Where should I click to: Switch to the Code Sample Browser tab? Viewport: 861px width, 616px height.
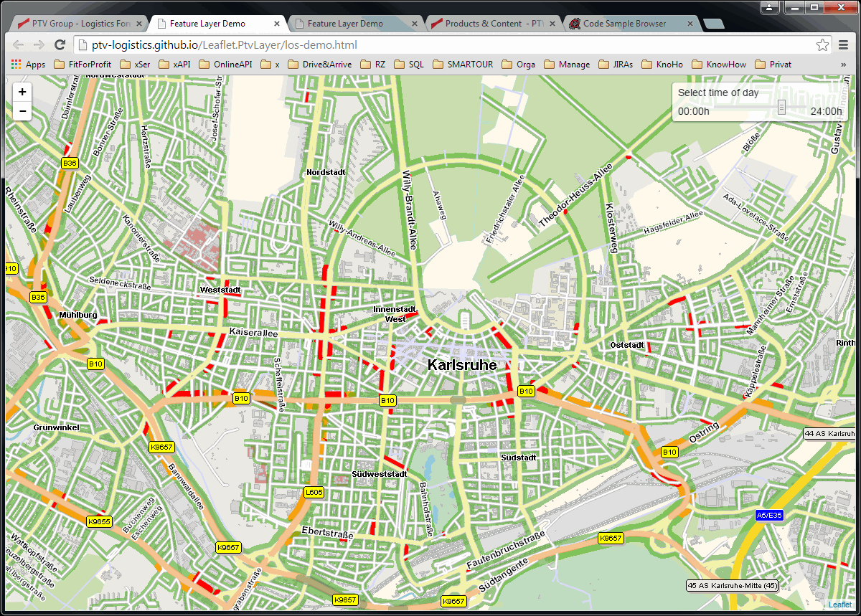[x=624, y=24]
